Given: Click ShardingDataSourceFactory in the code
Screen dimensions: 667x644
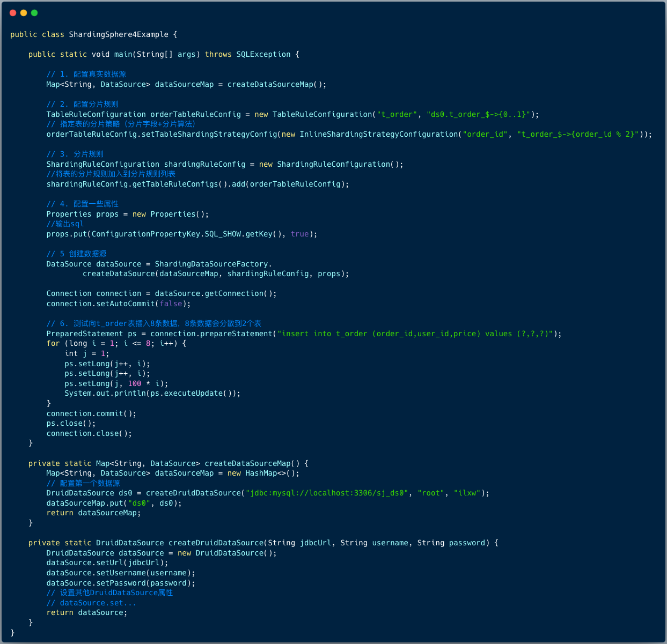Looking at the screenshot, I should pos(211,264).
